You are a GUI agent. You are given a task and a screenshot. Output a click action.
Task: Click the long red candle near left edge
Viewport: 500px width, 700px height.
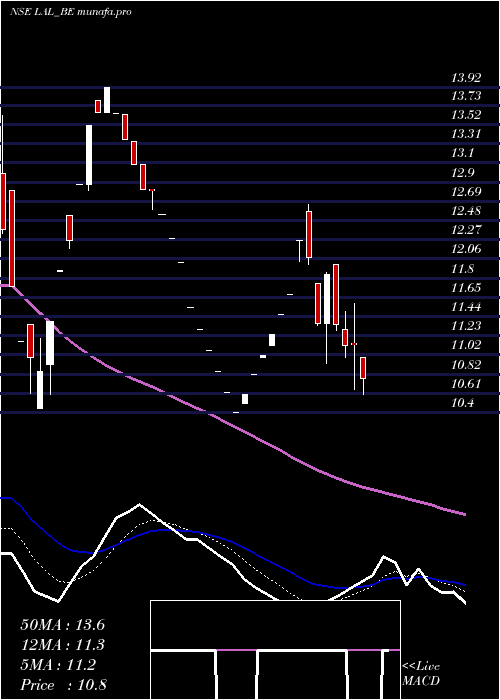[12, 238]
